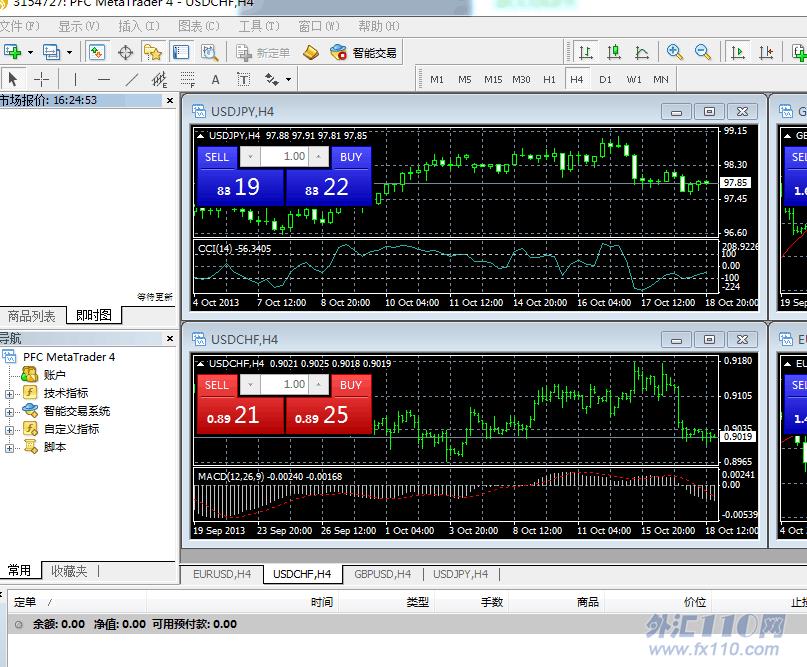This screenshot has height=667, width=807.
Task: Expand the 自定义指标 tree node
Action: 9,430
